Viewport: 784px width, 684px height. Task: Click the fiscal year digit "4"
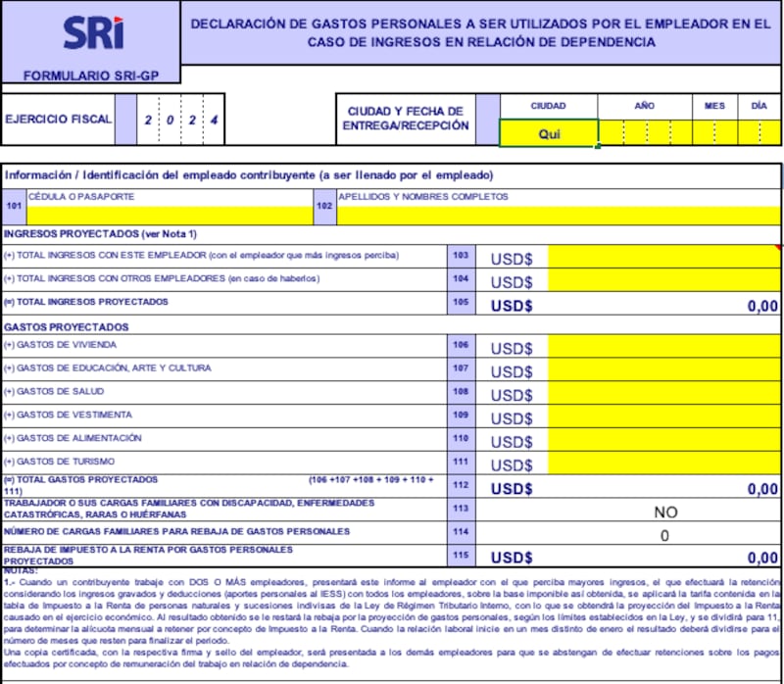(x=214, y=120)
